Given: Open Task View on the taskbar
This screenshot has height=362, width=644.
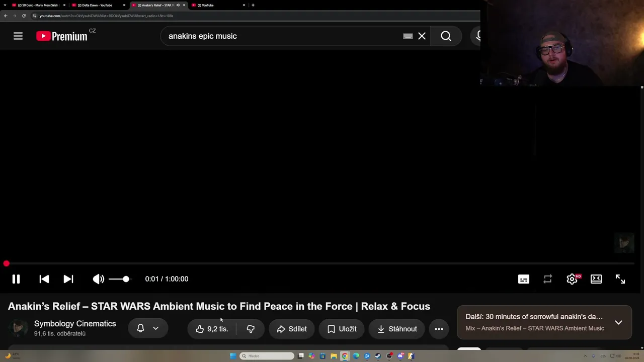Looking at the screenshot, I should click(x=301, y=356).
